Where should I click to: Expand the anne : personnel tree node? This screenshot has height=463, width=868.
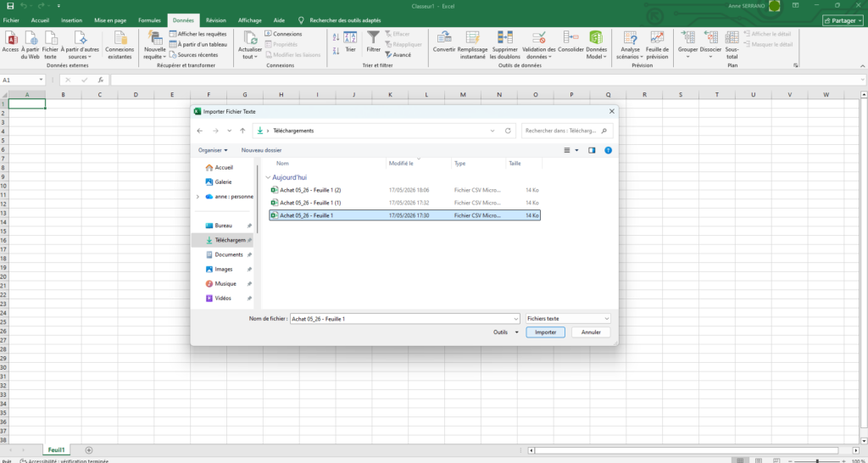pyautogui.click(x=198, y=197)
